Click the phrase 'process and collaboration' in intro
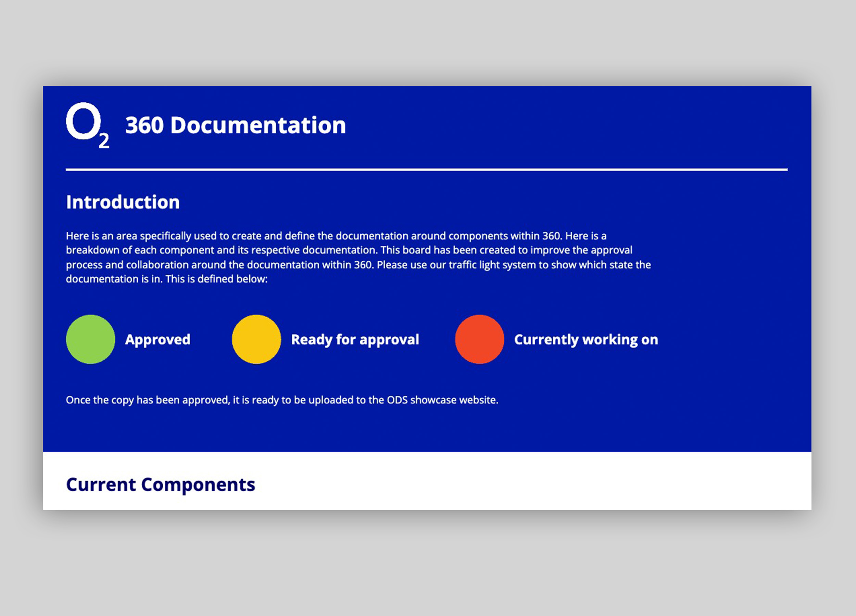 click(127, 265)
